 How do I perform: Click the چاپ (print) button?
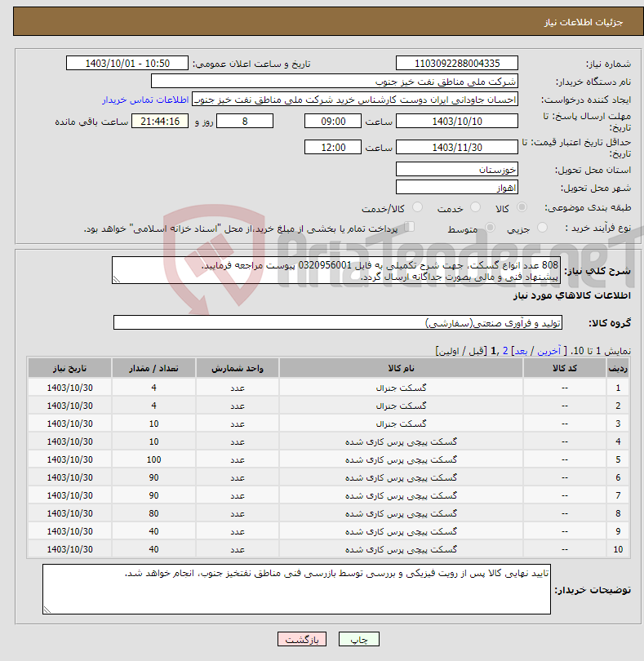[x=358, y=639]
